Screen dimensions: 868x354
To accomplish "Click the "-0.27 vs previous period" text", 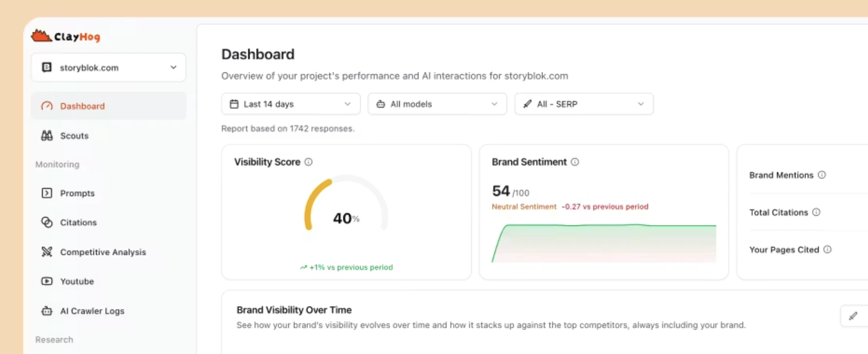I will (x=605, y=206).
